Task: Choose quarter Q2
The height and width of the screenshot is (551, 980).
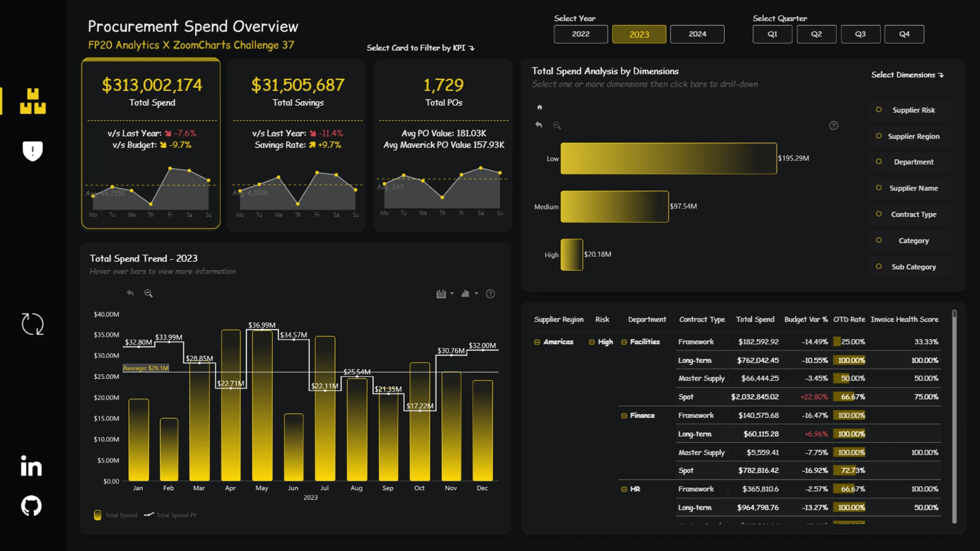Action: pos(817,34)
